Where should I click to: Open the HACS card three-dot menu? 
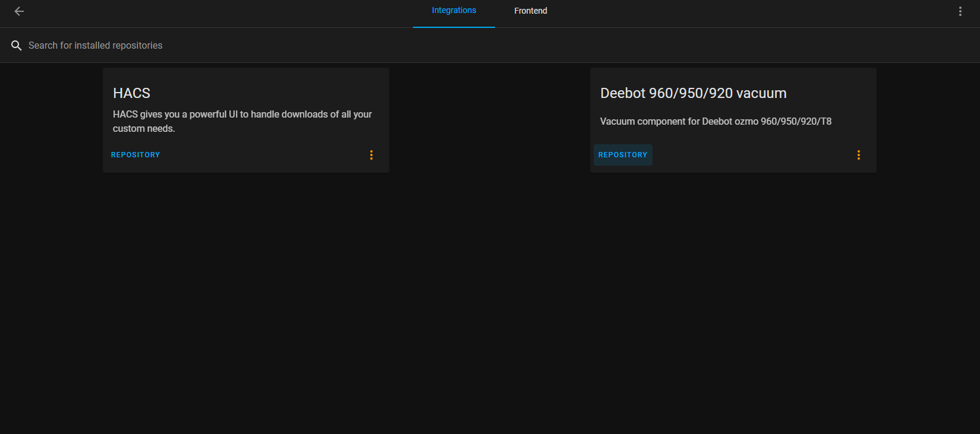371,155
